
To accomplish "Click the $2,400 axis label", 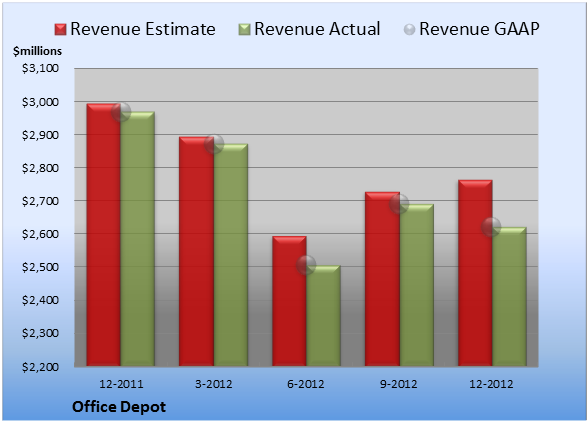I will (x=40, y=300).
